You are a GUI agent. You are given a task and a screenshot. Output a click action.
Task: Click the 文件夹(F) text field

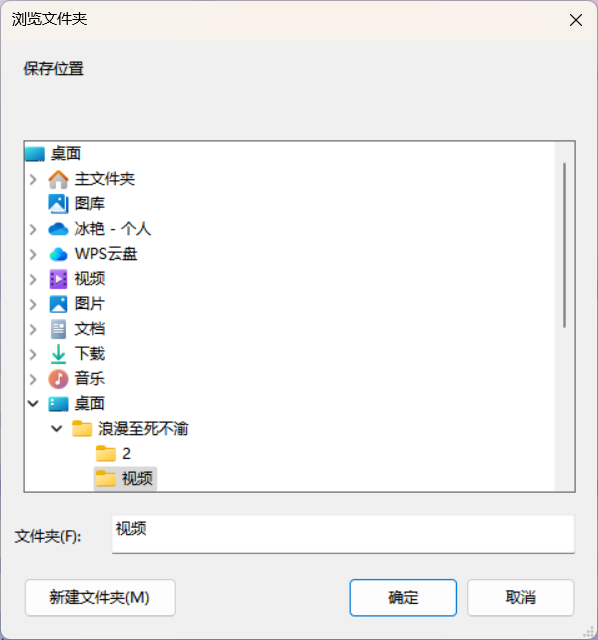pyautogui.click(x=343, y=534)
